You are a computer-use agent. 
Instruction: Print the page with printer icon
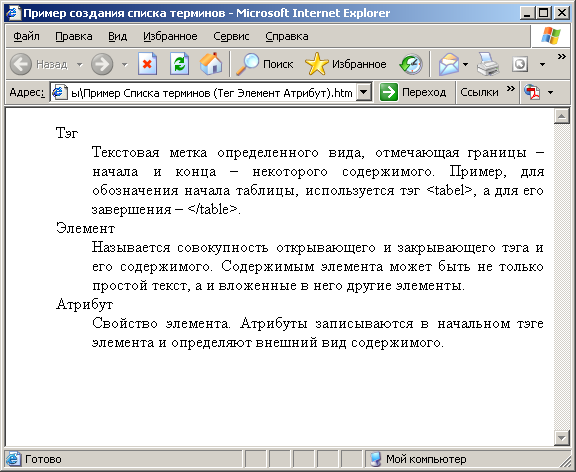(488, 64)
